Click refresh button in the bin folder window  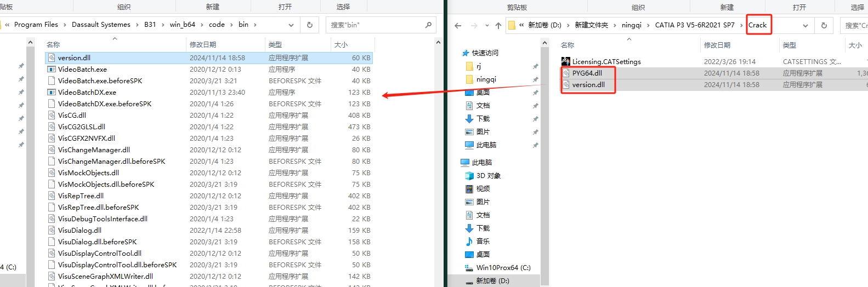point(310,25)
